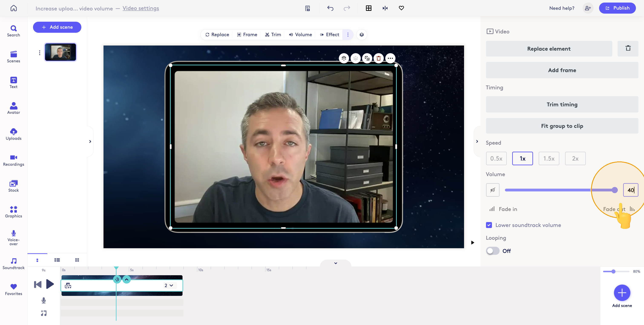Redo the last action
The image size is (644, 325).
pos(347,8)
